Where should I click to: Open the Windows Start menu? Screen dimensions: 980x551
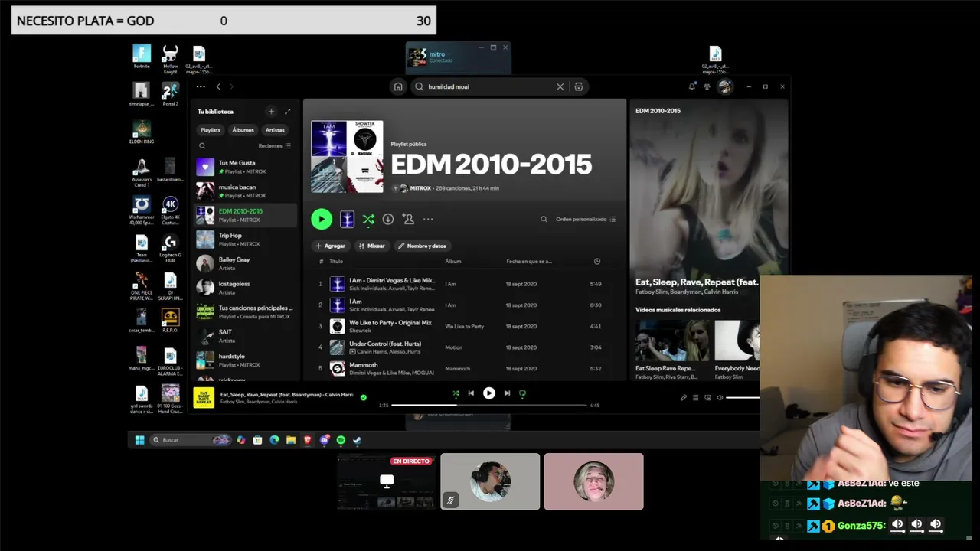tap(139, 440)
